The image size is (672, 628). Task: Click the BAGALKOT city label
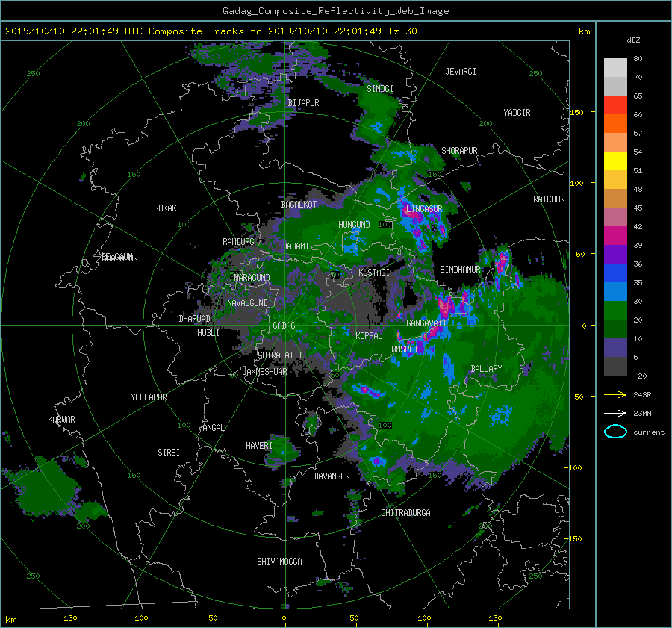tap(299, 205)
